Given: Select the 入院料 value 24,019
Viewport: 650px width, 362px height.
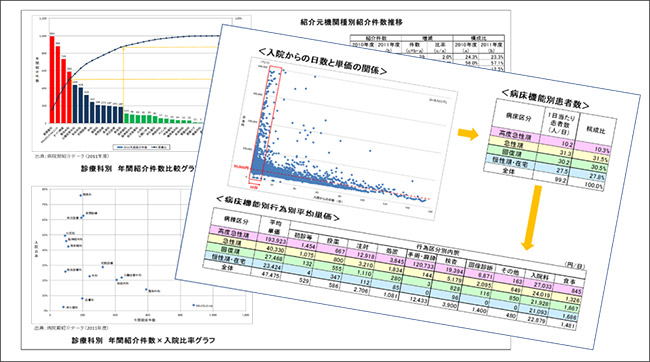Looking at the screenshot, I should pyautogui.click(x=540, y=294).
